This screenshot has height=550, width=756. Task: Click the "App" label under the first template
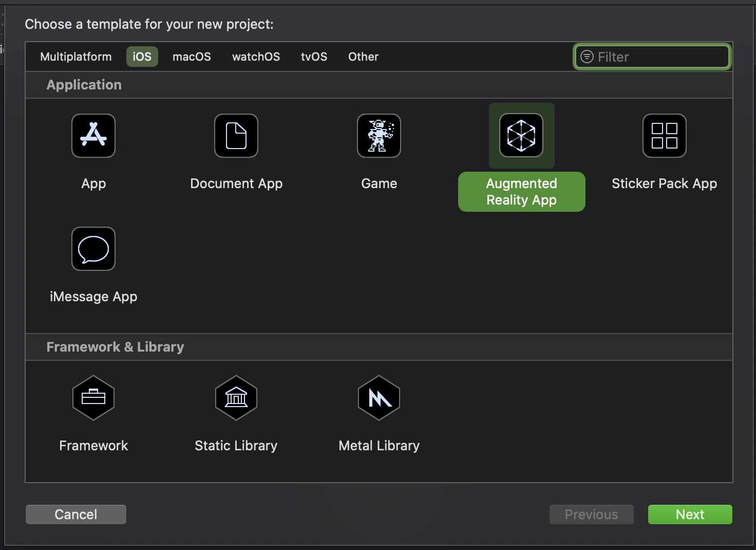[93, 184]
